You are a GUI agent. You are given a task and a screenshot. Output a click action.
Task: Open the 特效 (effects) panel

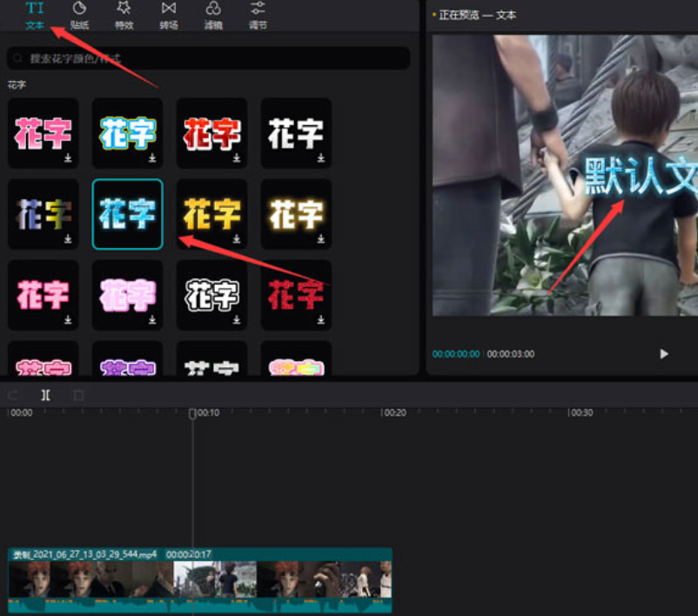click(x=124, y=15)
